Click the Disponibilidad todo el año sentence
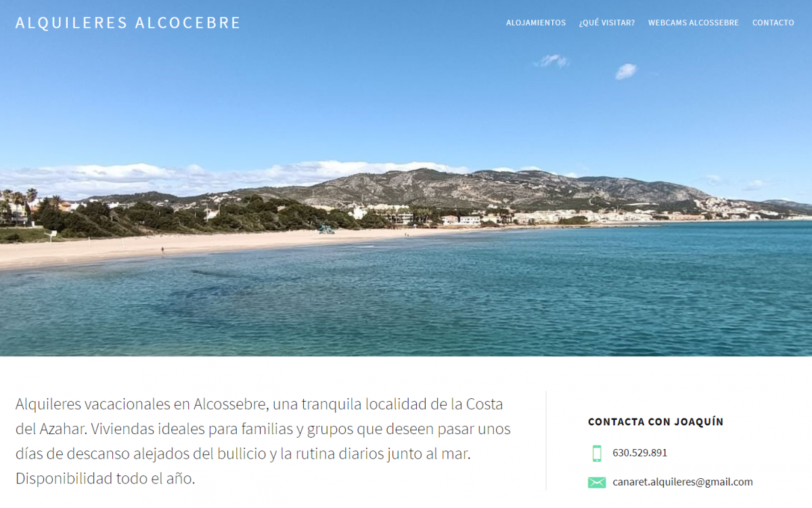The width and height of the screenshot is (812, 508). point(105,478)
